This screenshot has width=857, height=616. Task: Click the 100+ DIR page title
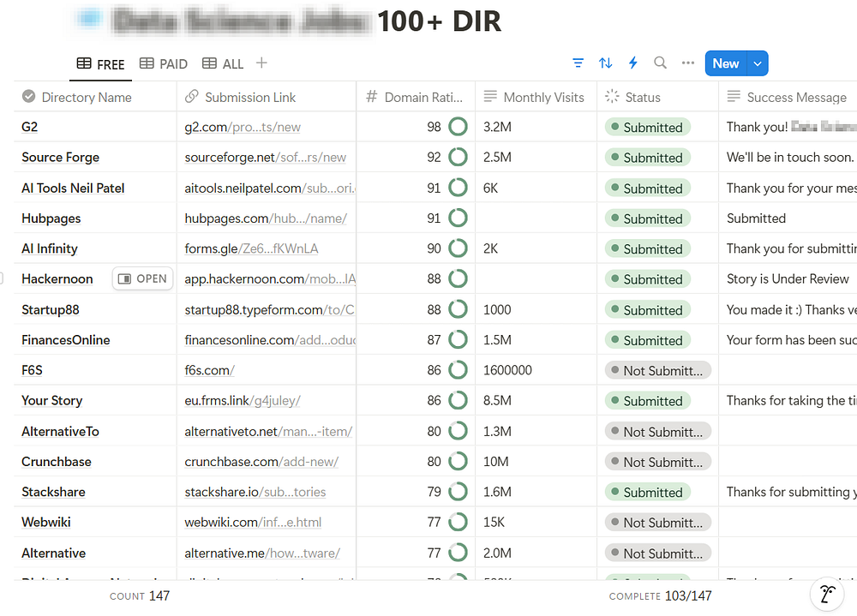[x=439, y=21]
